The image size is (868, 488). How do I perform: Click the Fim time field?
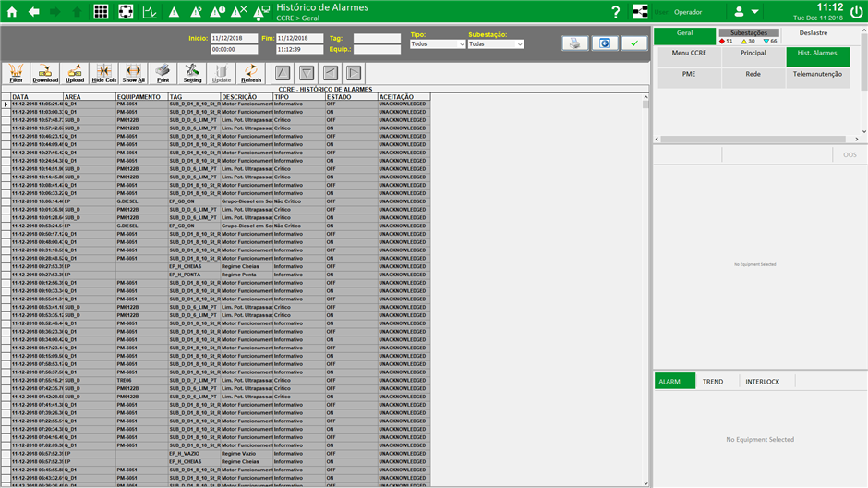[299, 49]
